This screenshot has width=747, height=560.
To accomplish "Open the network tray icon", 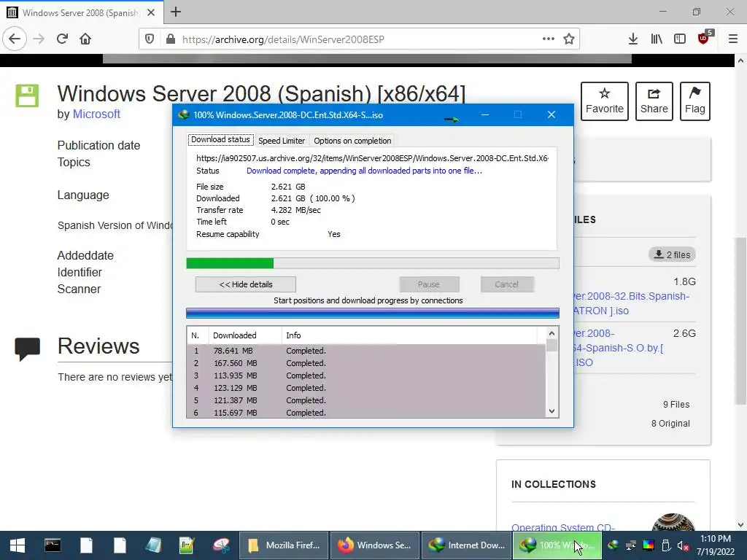I will [x=631, y=545].
